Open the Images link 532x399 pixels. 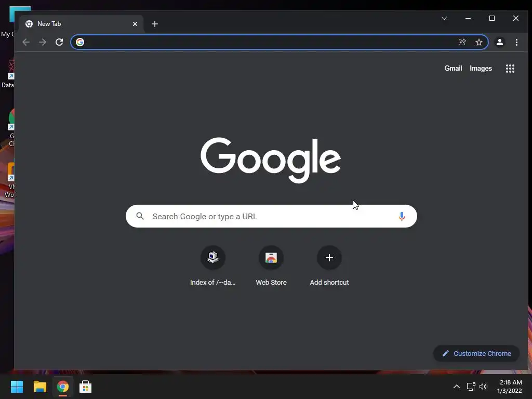tap(481, 68)
